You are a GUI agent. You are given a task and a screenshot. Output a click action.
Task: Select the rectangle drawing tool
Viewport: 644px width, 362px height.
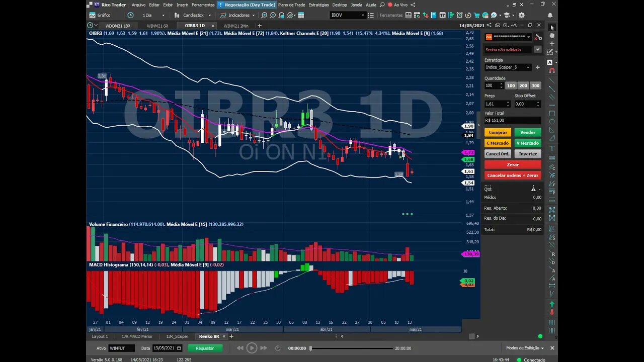(552, 114)
